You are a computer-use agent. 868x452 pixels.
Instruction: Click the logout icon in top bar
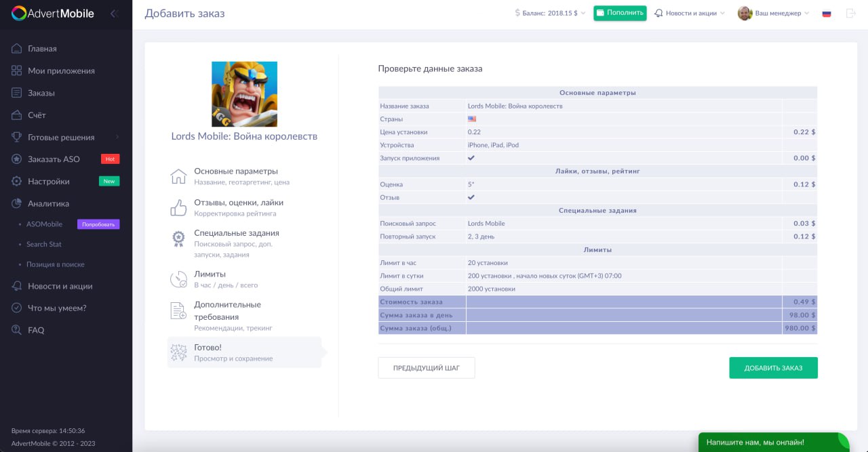[851, 14]
